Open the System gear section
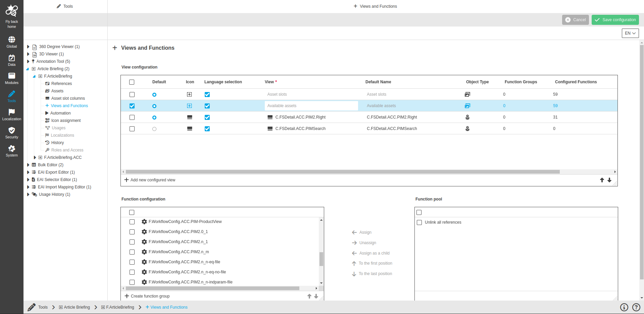This screenshot has width=644, height=314. coord(12,150)
